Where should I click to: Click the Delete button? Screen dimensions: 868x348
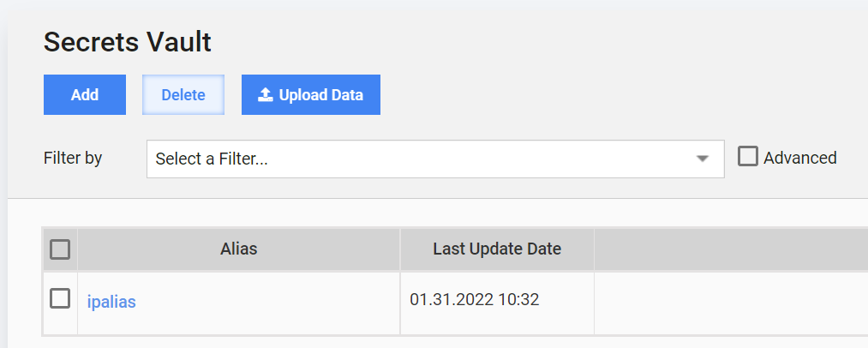(x=183, y=95)
